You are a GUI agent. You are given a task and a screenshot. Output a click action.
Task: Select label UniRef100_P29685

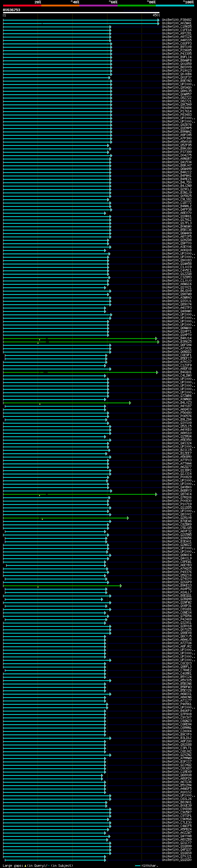pyautogui.click(x=177, y=50)
